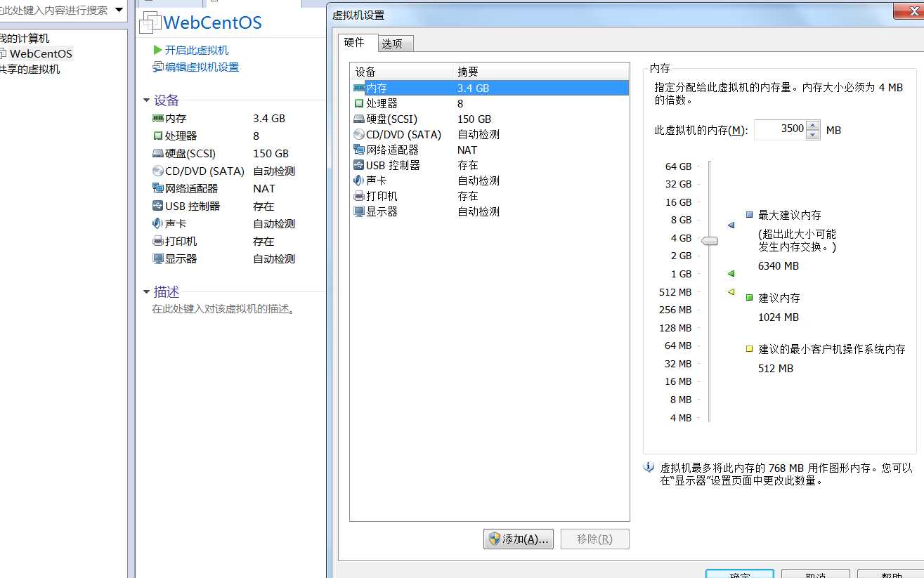Click the CD/DVD (SATA) icon in settings list
This screenshot has width=924, height=578.
359,135
